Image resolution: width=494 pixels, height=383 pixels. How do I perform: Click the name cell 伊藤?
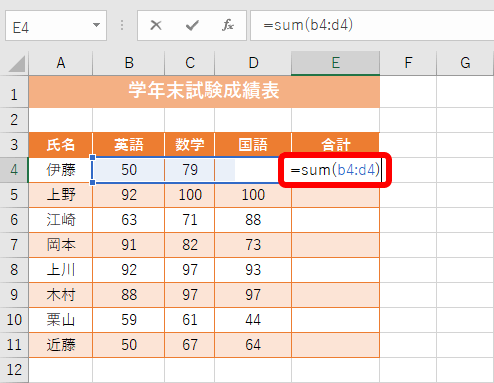[x=61, y=170]
